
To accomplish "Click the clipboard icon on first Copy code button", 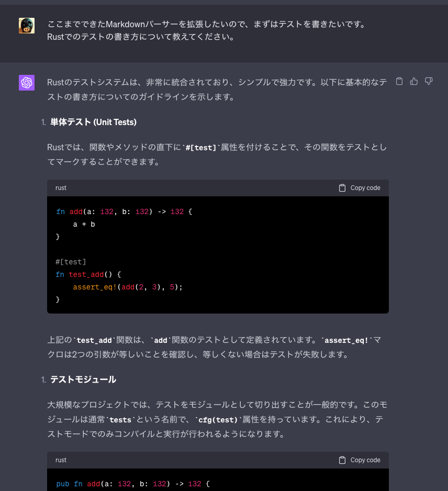I will point(343,187).
